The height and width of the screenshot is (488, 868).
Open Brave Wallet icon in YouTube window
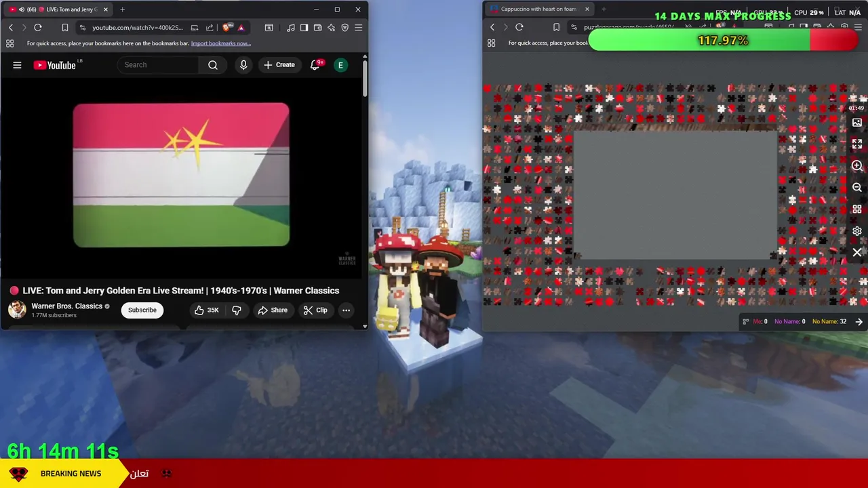317,27
